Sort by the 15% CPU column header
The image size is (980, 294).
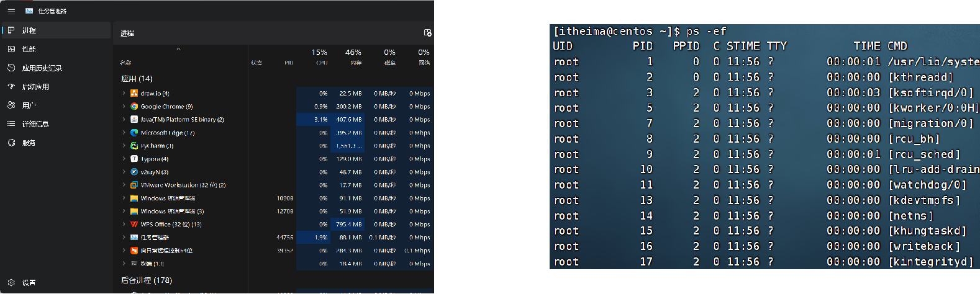point(319,56)
